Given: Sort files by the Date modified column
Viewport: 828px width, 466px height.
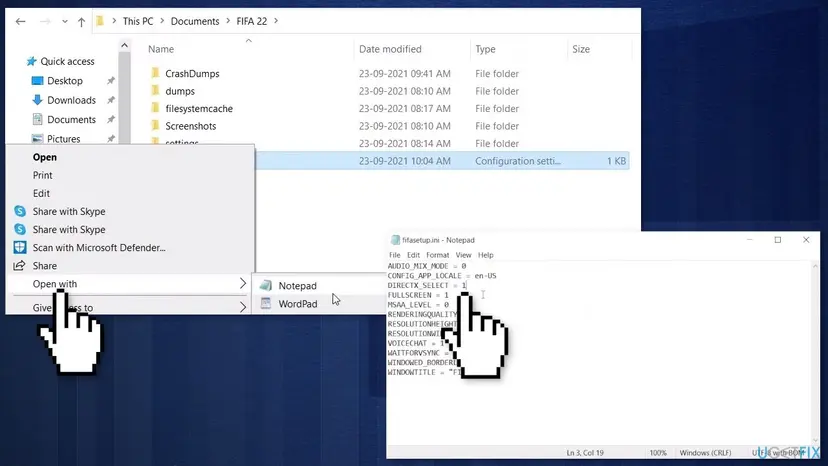Looking at the screenshot, I should pos(390,49).
